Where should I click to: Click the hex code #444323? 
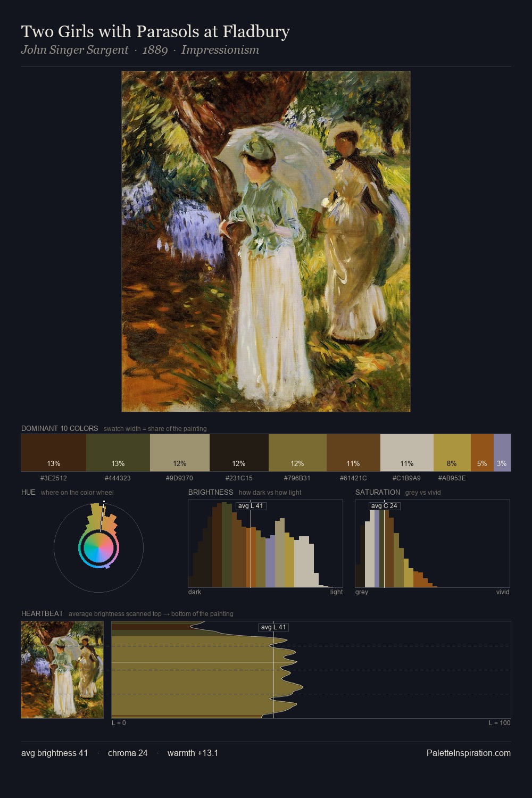tap(118, 478)
